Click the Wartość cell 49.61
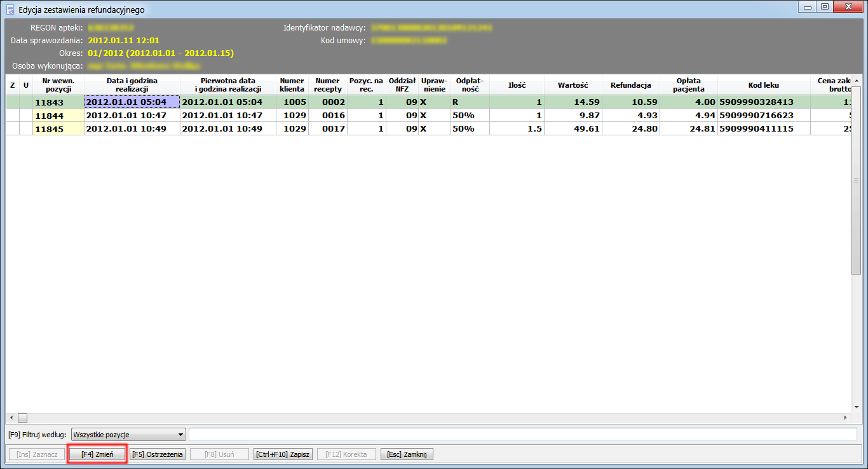 pyautogui.click(x=573, y=128)
